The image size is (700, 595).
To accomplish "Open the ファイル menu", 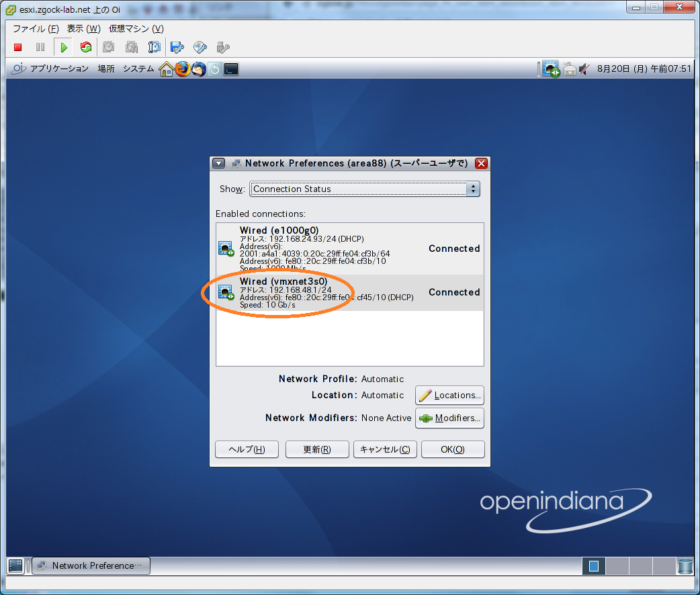I will (36, 29).
